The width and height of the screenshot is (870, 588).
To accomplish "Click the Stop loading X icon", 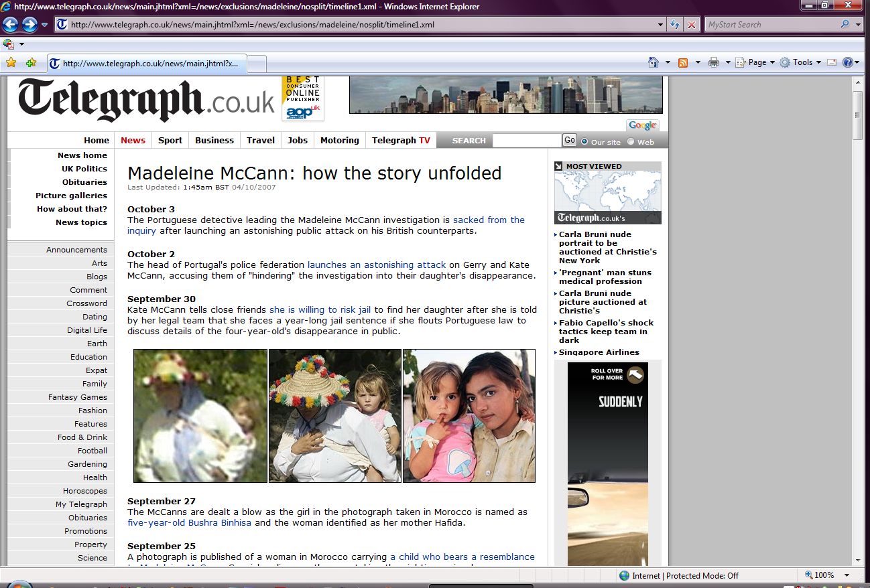I will pyautogui.click(x=692, y=25).
